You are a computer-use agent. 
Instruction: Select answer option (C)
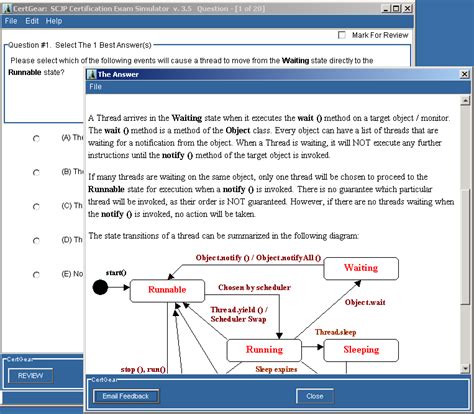click(36, 207)
